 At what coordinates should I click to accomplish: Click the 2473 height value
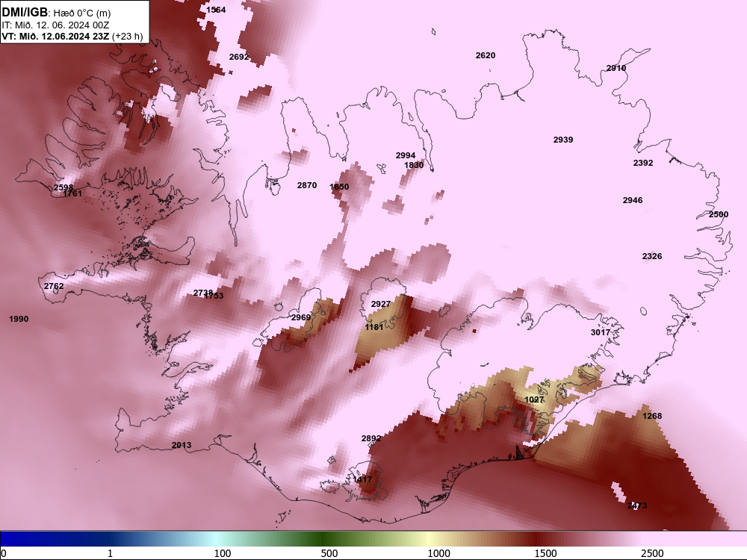click(x=637, y=505)
